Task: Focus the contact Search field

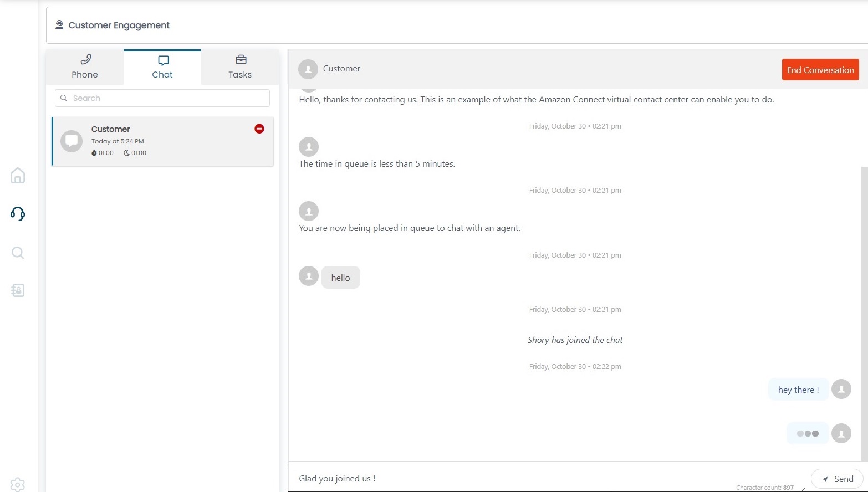Action: (162, 98)
